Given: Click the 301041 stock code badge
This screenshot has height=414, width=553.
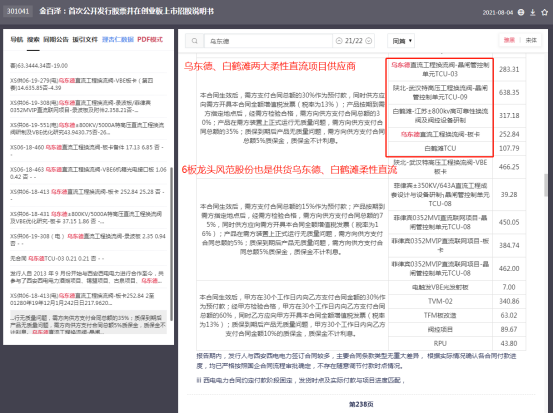Looking at the screenshot, I should coord(18,11).
